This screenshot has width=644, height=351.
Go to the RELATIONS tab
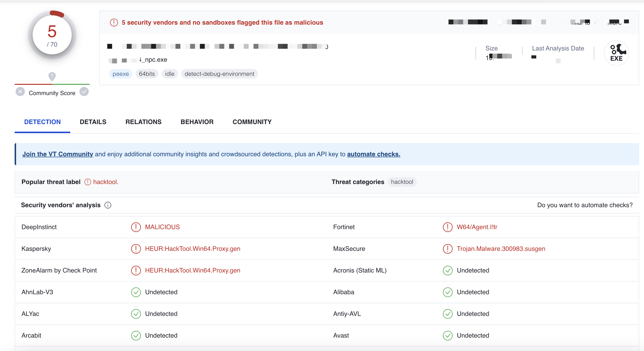pos(143,122)
